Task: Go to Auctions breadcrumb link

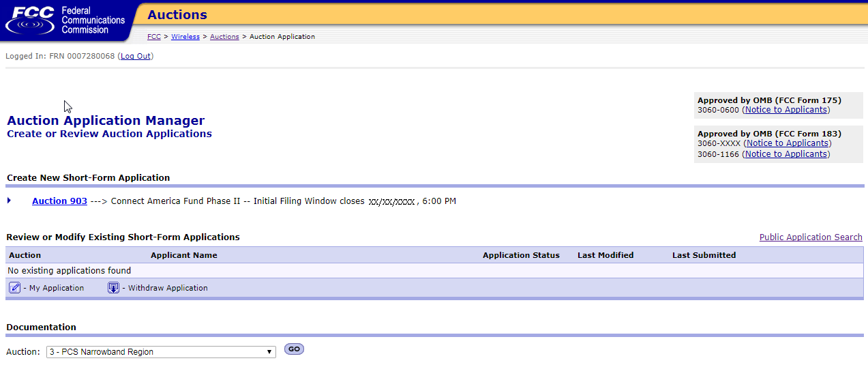Action: pyautogui.click(x=224, y=37)
